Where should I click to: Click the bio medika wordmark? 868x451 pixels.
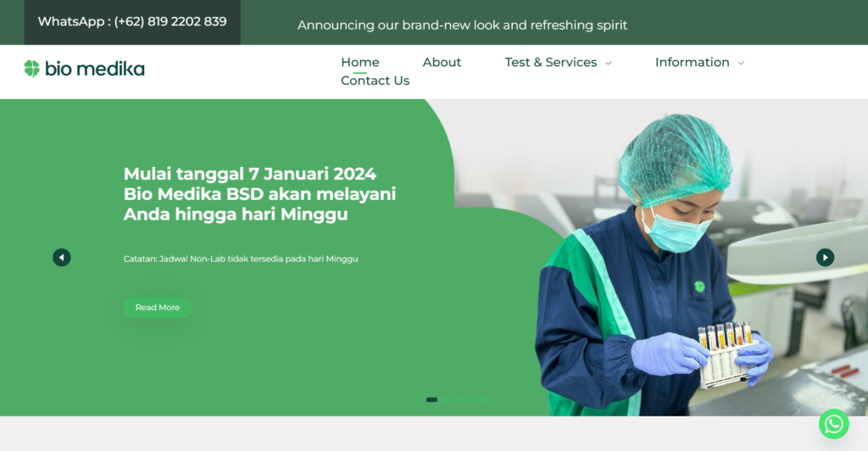[x=95, y=69]
